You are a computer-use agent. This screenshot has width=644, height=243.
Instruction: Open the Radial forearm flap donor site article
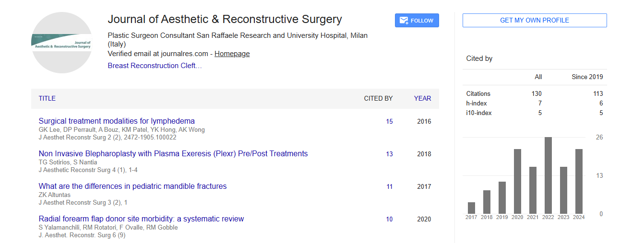[x=141, y=219]
